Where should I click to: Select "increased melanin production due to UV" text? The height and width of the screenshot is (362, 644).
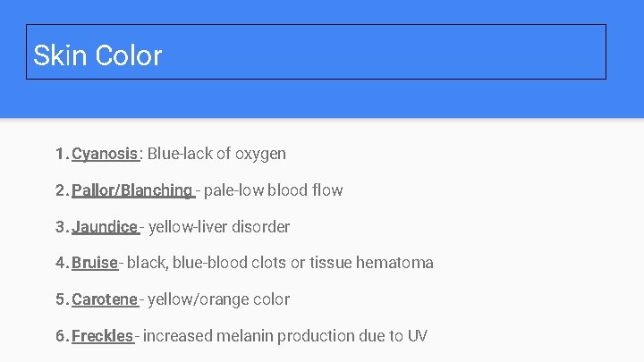pos(285,336)
